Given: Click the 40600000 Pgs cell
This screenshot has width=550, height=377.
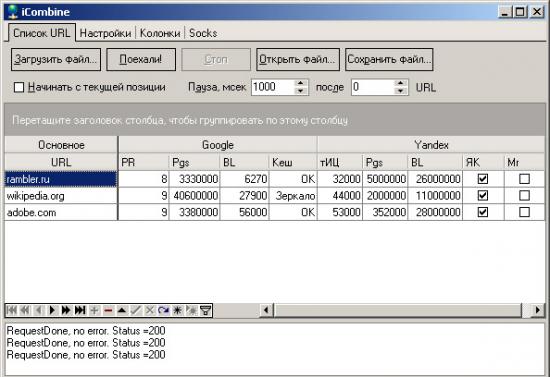Looking at the screenshot, I should (x=195, y=196).
